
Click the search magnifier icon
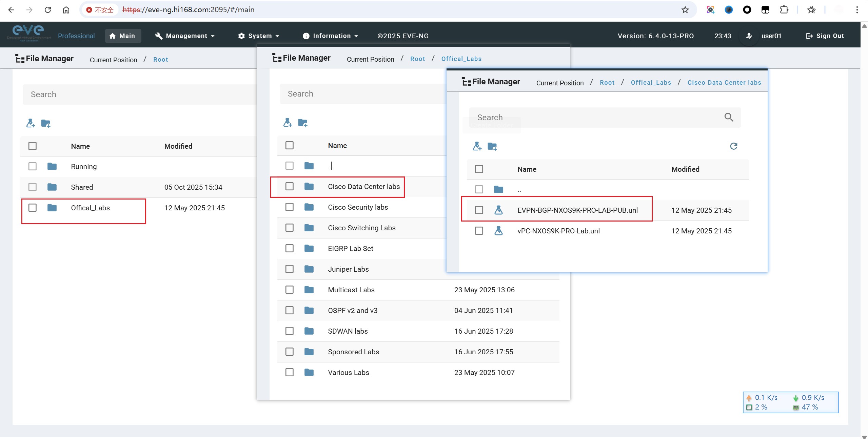pos(729,117)
